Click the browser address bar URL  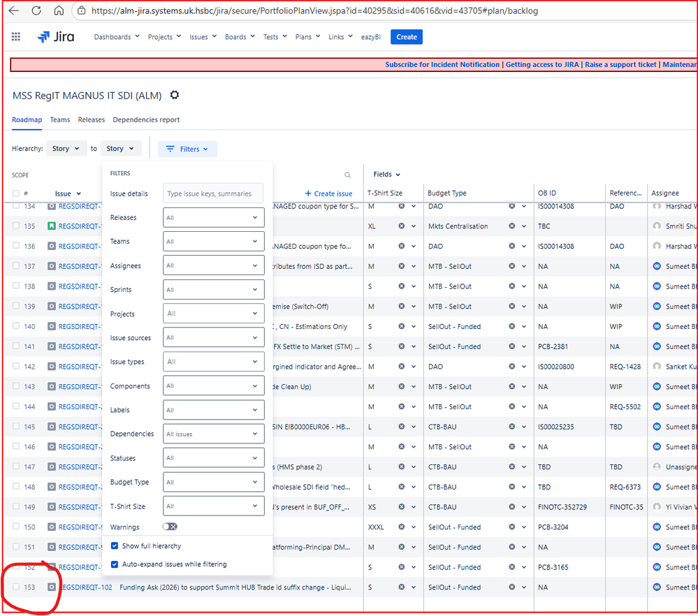click(314, 10)
